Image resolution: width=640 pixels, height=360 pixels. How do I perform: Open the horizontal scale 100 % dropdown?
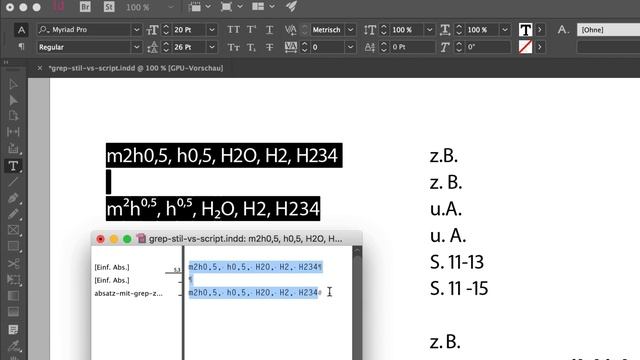pos(504,30)
